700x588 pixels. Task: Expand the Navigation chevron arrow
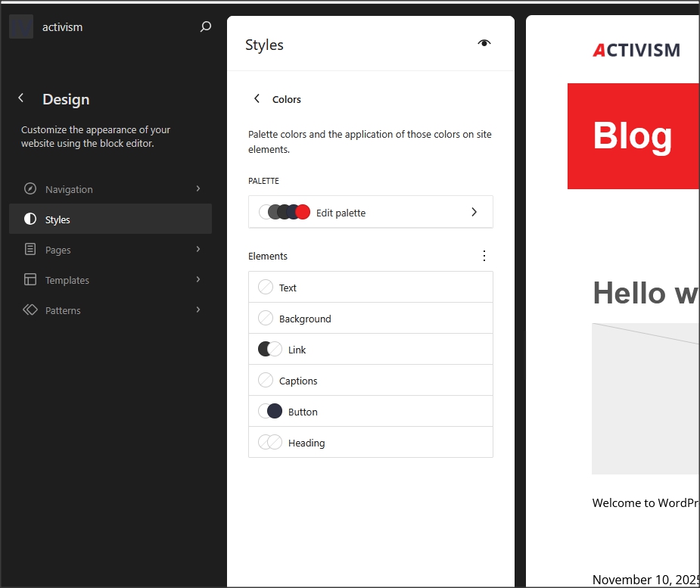point(198,188)
